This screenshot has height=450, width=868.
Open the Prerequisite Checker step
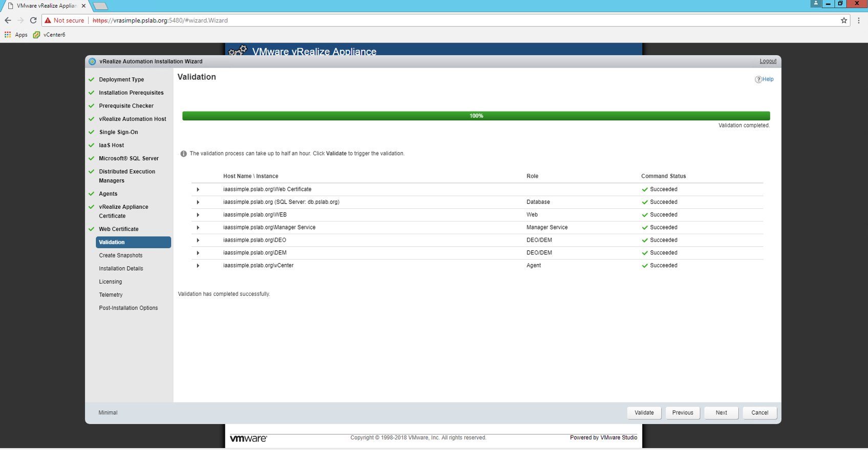[x=126, y=106]
